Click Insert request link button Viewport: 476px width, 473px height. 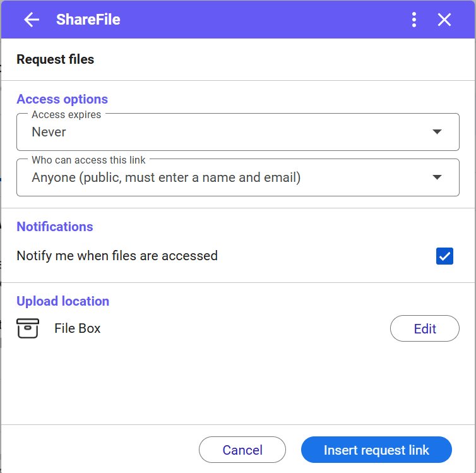point(376,450)
